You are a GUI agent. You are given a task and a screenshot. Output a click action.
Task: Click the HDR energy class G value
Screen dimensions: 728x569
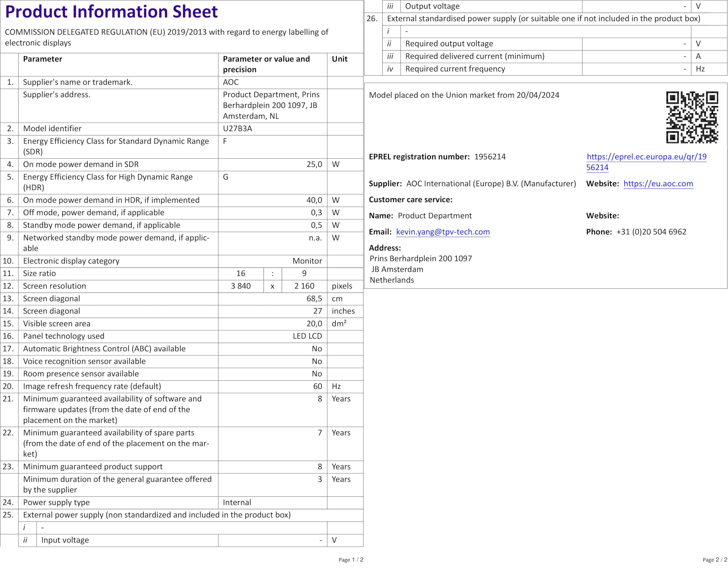(226, 177)
